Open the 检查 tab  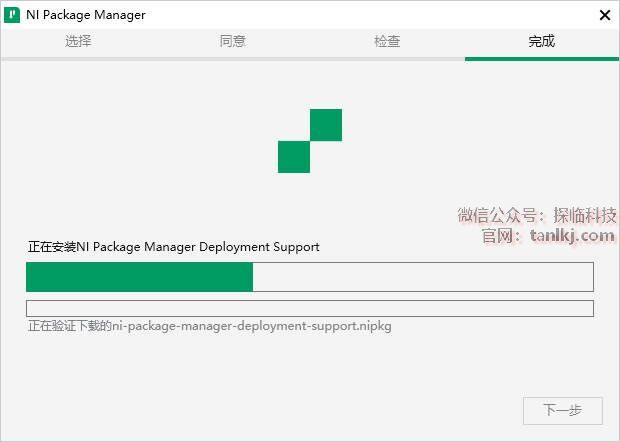(x=387, y=41)
